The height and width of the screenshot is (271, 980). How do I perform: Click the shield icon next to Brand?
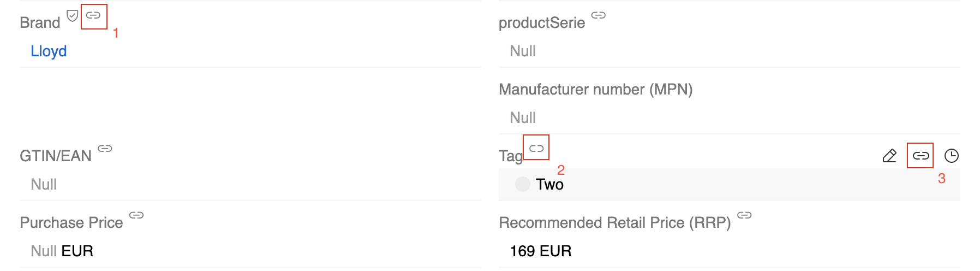(x=72, y=15)
